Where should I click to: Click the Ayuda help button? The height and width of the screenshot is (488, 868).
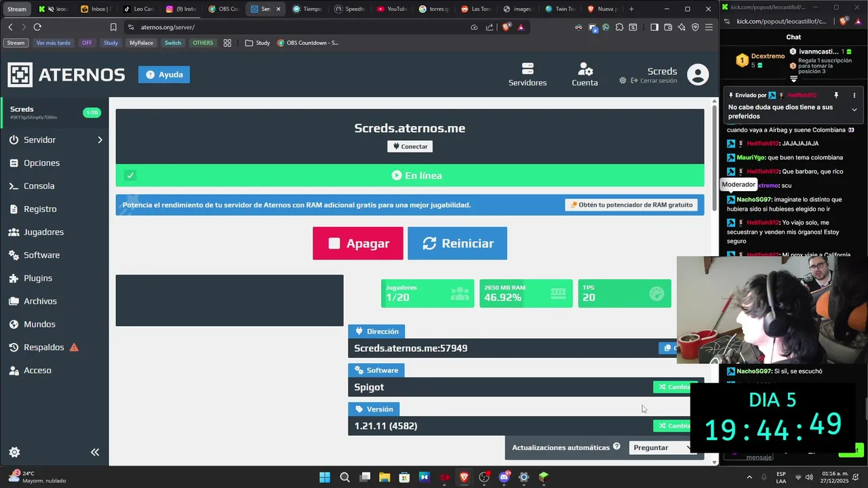tap(164, 75)
